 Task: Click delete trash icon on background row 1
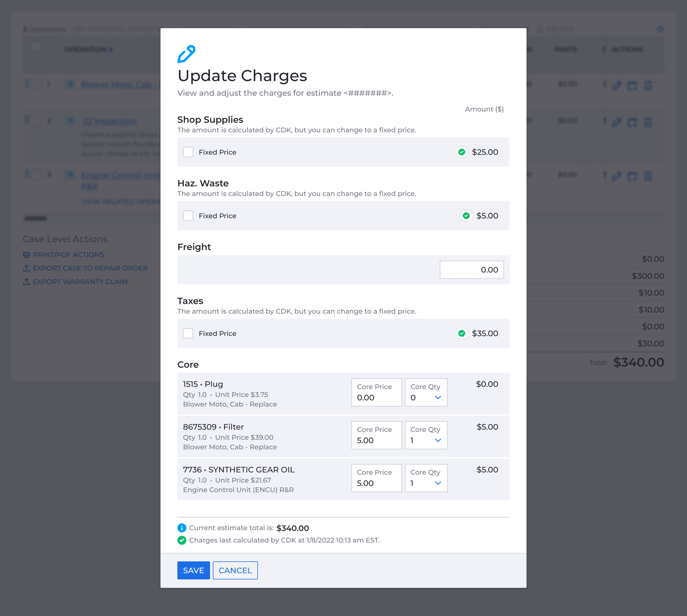tap(648, 85)
